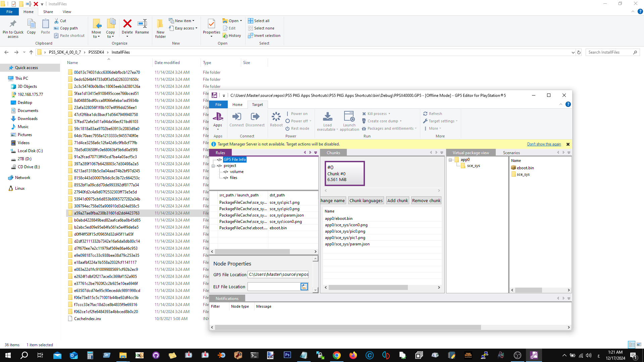Open the Home tab in GP5 Editor
Screen dimensions: 644x362
click(x=237, y=105)
